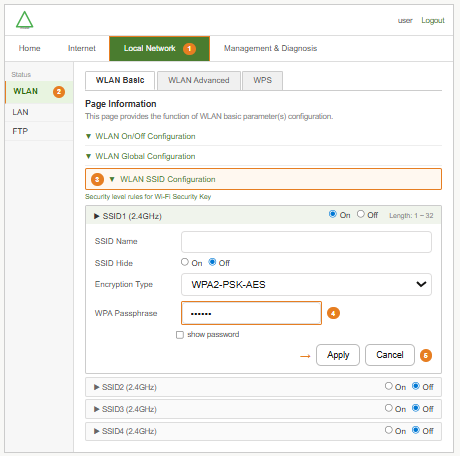Viewport: 460px width, 456px height.
Task: Turn SSID1 Off with radio button
Action: [x=360, y=214]
